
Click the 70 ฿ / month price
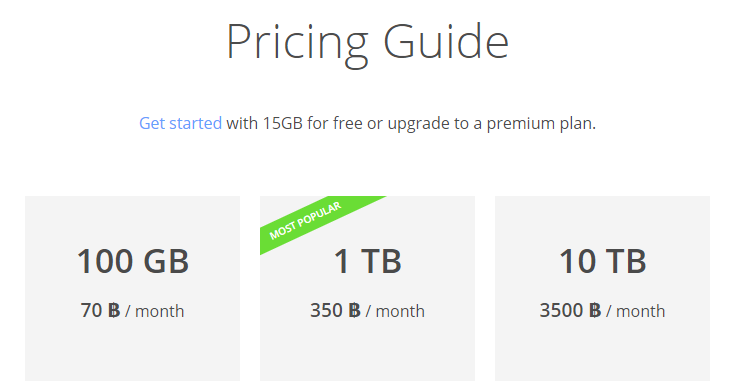[x=132, y=311]
